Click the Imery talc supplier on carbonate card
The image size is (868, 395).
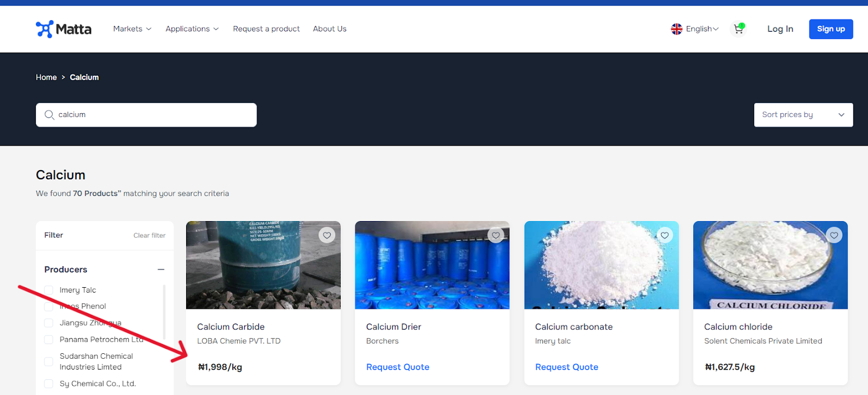[553, 341]
